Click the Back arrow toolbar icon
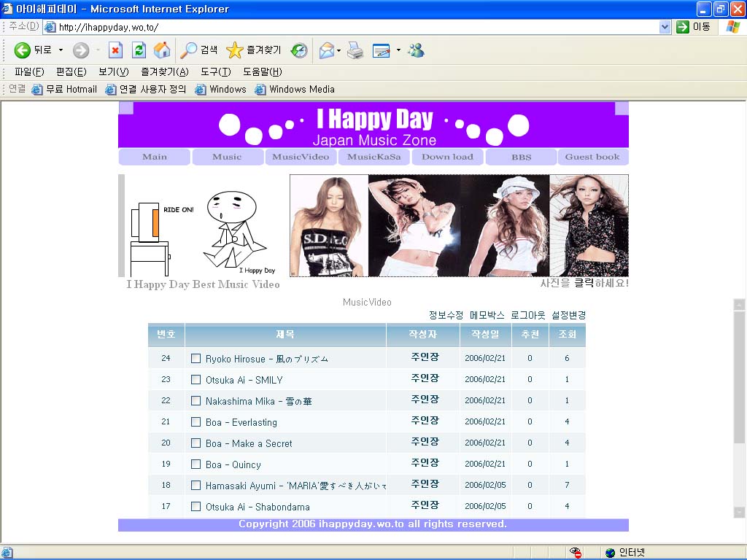747x560 pixels. 23,50
